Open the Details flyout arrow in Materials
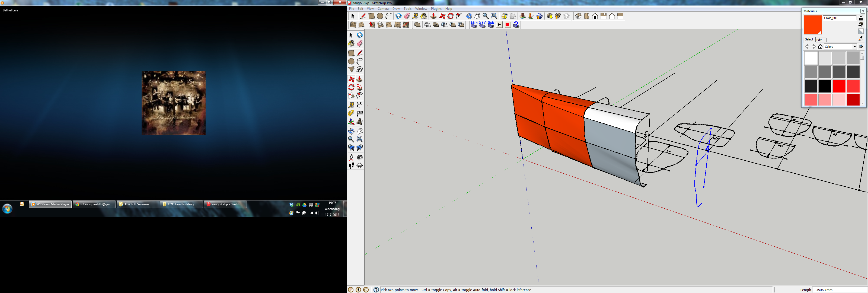The image size is (868, 293). click(x=861, y=47)
